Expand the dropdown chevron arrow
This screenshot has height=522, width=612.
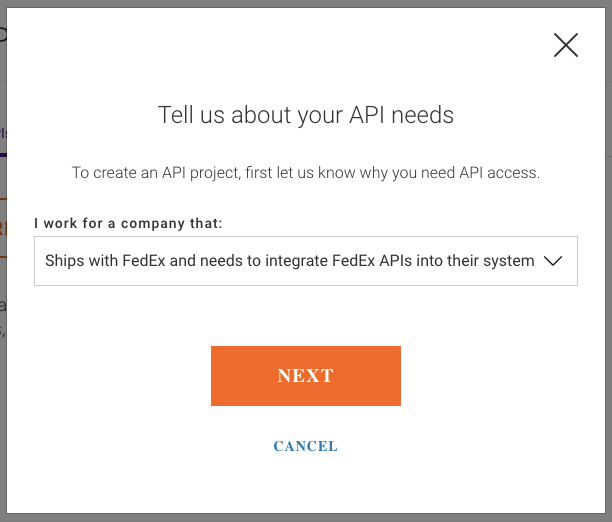(x=553, y=261)
